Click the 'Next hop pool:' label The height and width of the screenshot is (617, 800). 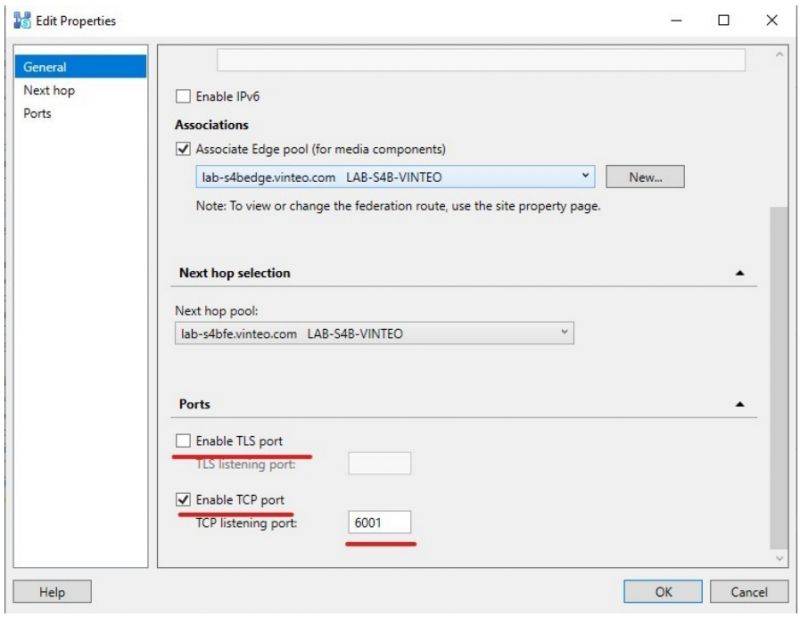pyautogui.click(x=216, y=311)
